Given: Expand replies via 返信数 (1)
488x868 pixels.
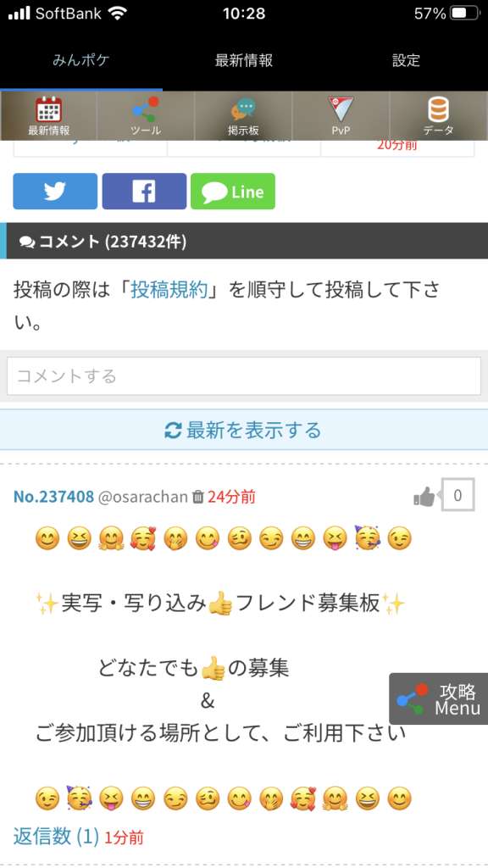Looking at the screenshot, I should 56,836.
